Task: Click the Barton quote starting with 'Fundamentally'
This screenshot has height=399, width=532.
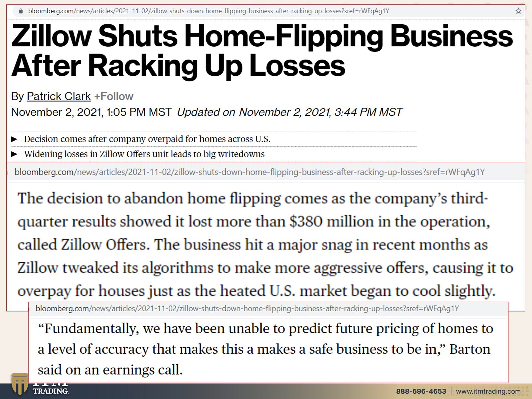Action: [265, 349]
